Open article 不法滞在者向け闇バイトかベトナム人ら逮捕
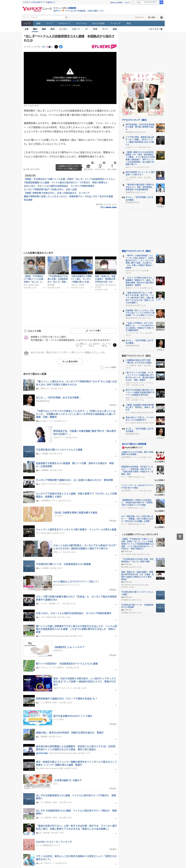The image size is (186, 868). tap(59, 450)
